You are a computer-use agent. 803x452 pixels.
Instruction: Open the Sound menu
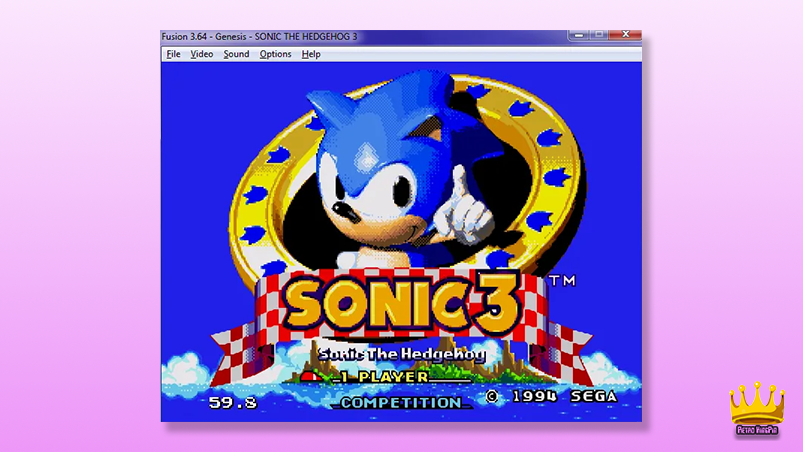(x=236, y=54)
